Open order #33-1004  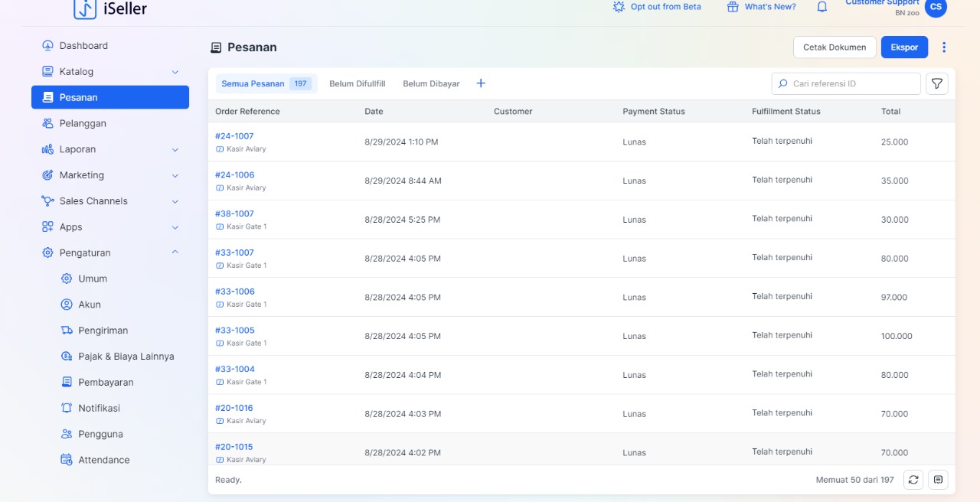click(x=235, y=370)
